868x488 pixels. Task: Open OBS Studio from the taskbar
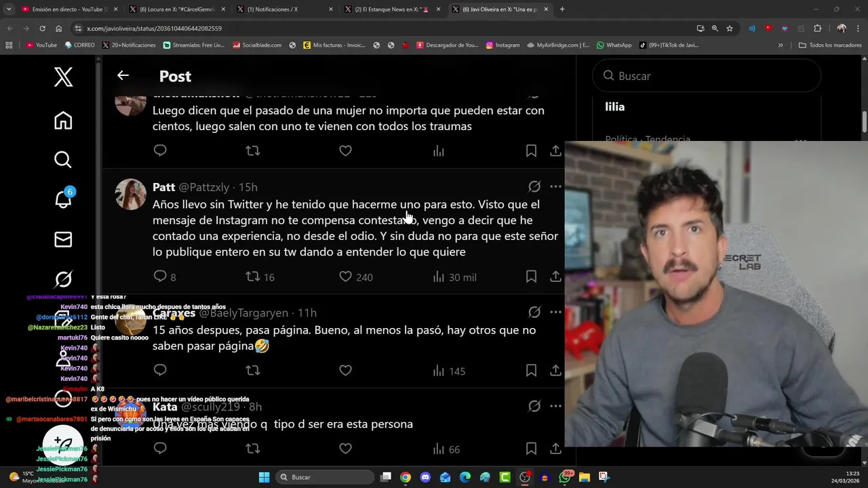(525, 477)
